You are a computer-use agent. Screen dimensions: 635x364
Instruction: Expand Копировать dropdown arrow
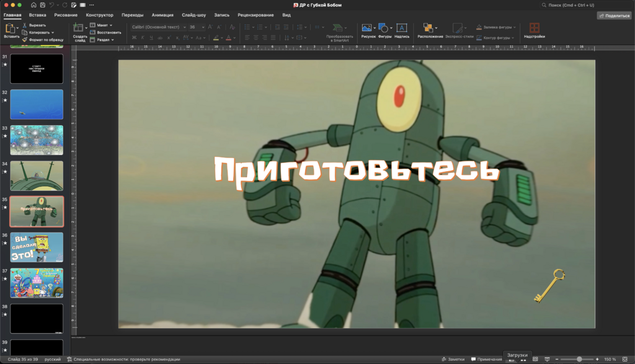pyautogui.click(x=53, y=32)
